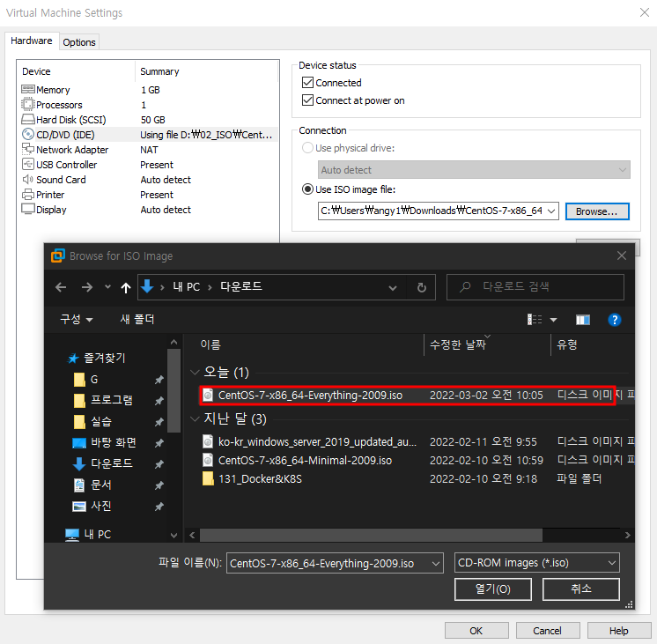Open 구성 menu dropdown

[x=77, y=320]
